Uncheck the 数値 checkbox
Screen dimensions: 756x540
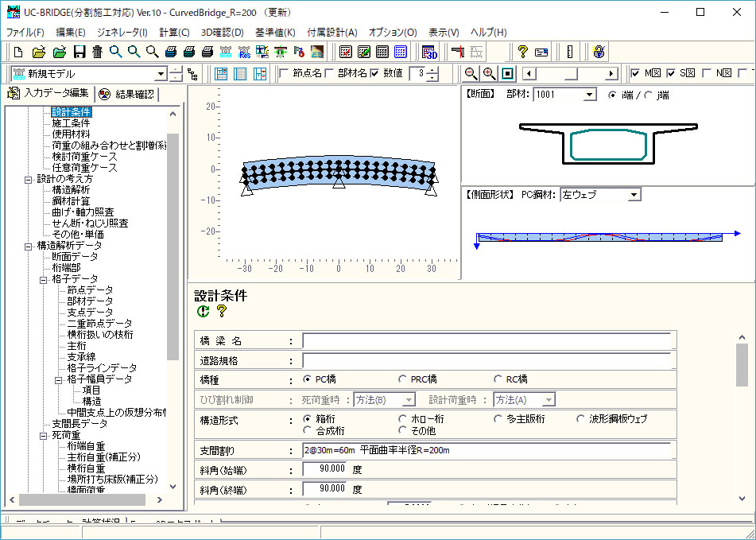click(374, 73)
